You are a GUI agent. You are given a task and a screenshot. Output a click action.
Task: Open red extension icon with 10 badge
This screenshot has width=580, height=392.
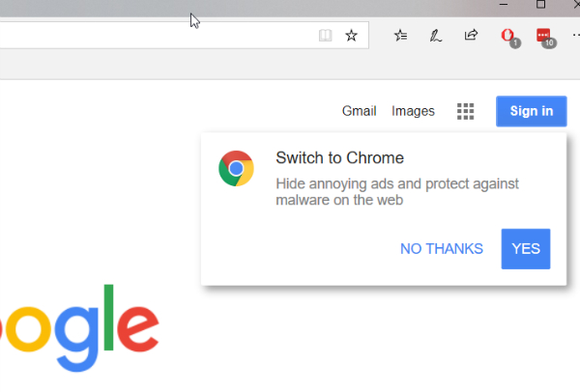(543, 35)
